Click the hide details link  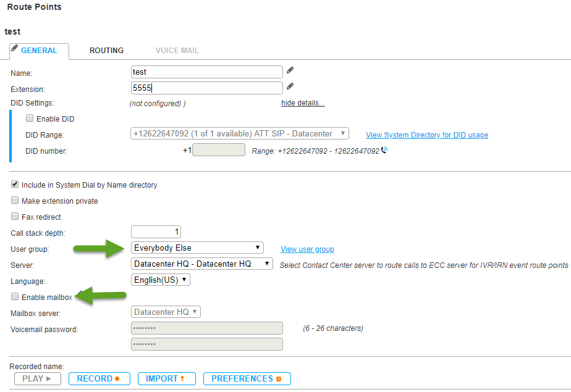pyautogui.click(x=303, y=103)
